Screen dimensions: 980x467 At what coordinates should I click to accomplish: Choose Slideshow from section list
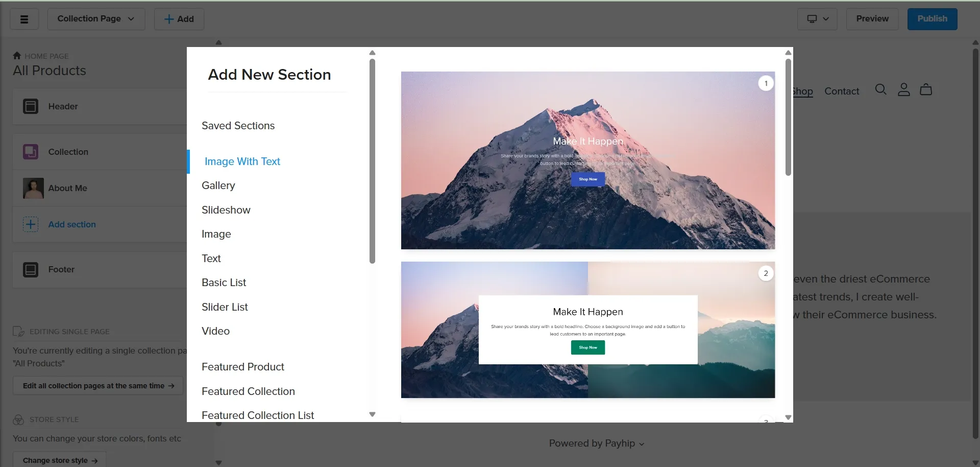point(226,210)
